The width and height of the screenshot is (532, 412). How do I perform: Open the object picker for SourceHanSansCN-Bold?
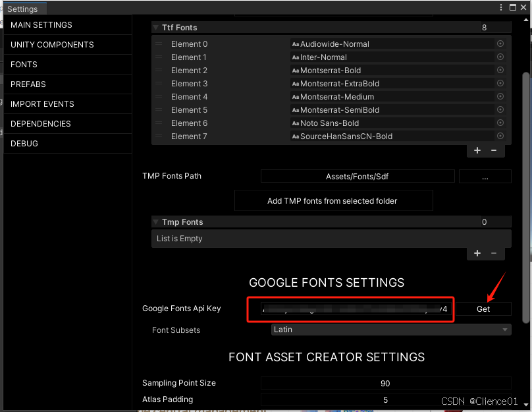(x=500, y=136)
